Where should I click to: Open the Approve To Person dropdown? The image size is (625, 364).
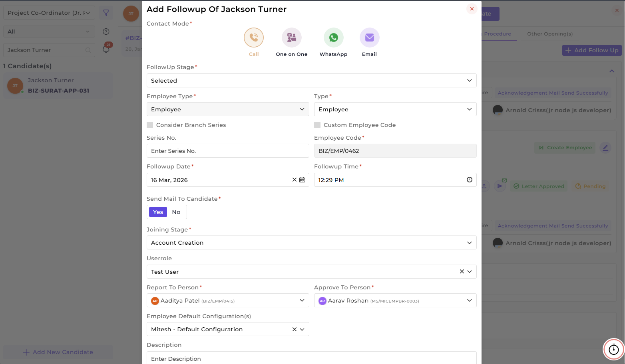point(395,301)
